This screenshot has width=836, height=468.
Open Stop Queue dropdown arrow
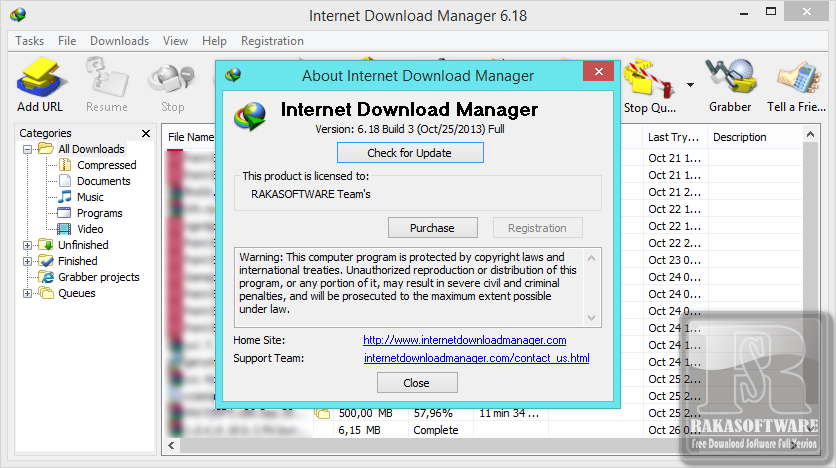tap(690, 85)
